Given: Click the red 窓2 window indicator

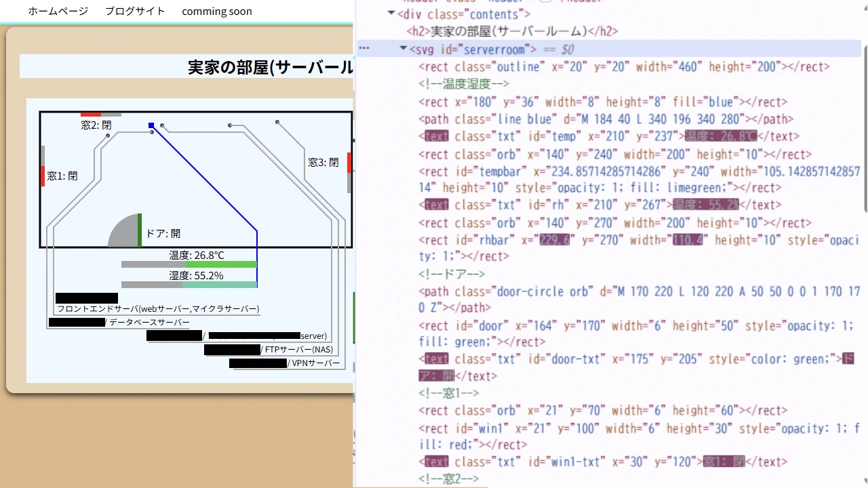Looking at the screenshot, I should click(91, 115).
